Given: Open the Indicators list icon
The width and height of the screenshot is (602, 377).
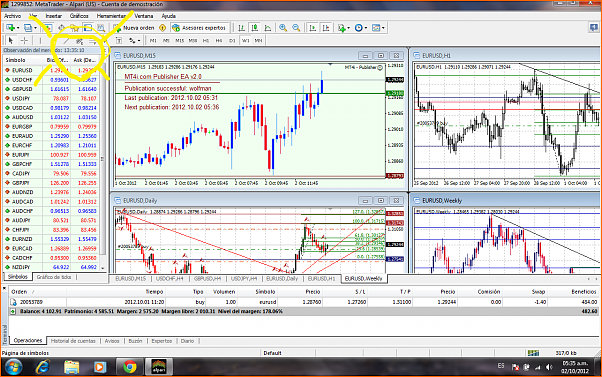Looking at the screenshot, I should click(x=341, y=28).
